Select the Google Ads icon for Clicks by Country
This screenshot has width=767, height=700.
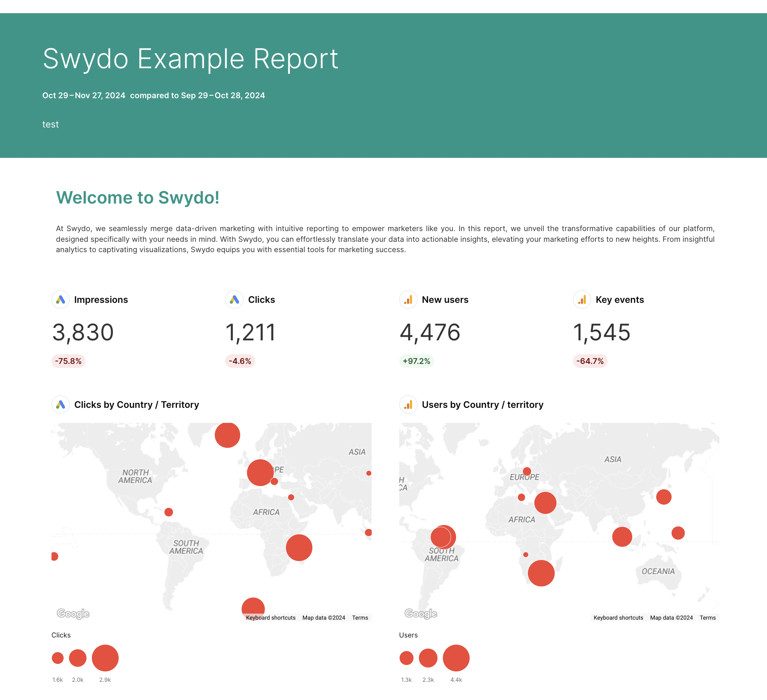pyautogui.click(x=61, y=405)
